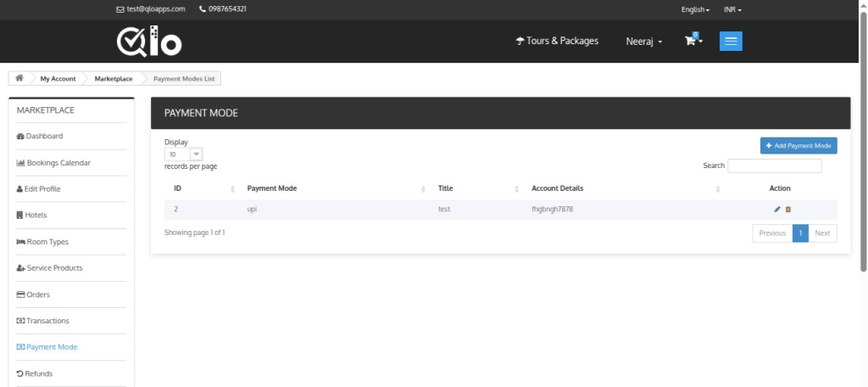The height and width of the screenshot is (387, 868).
Task: Go to My Account breadcrumb
Action: [x=58, y=79]
